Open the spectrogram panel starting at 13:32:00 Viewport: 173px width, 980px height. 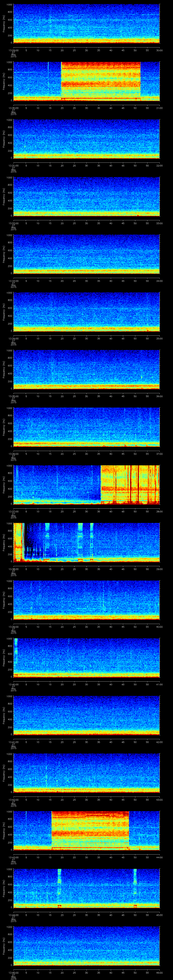(x=86, y=197)
